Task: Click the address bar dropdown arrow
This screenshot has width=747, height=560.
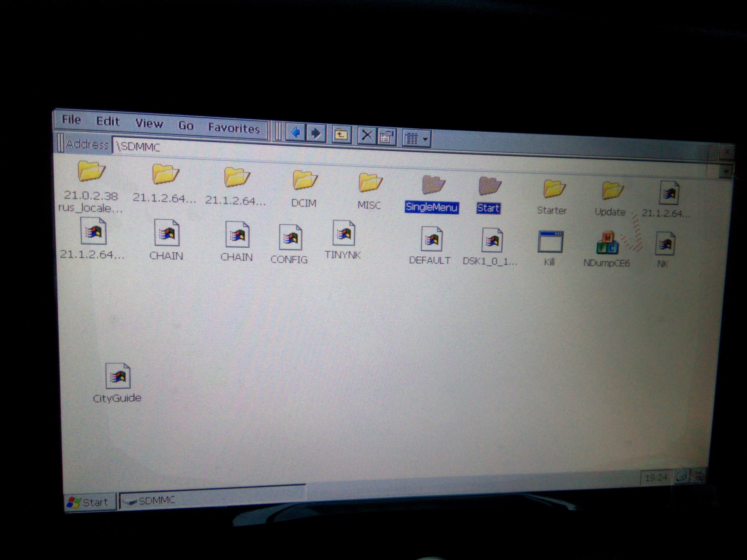Action: point(726,171)
